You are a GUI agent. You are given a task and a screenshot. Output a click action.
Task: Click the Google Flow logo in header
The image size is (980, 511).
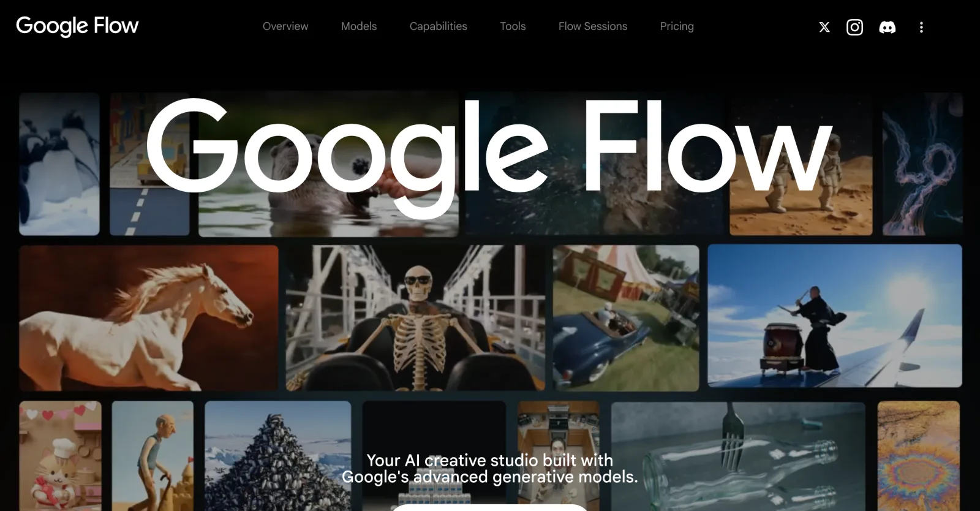coord(77,26)
